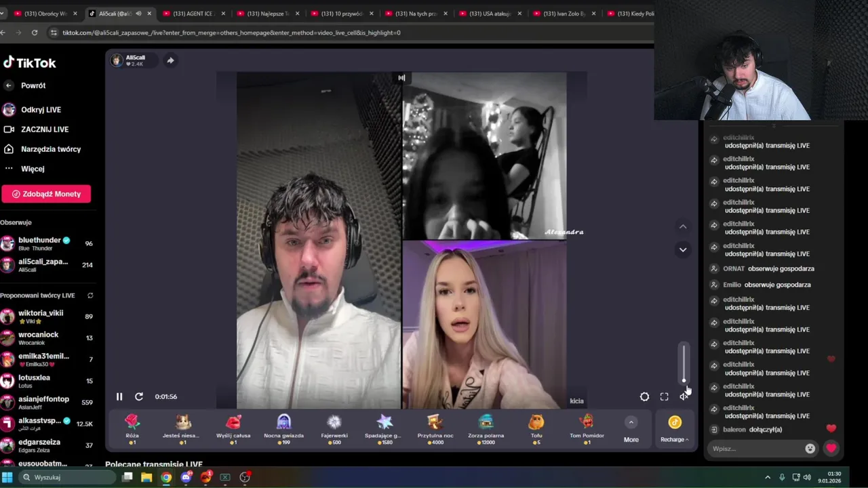Adjust the player volume slider

684,363
